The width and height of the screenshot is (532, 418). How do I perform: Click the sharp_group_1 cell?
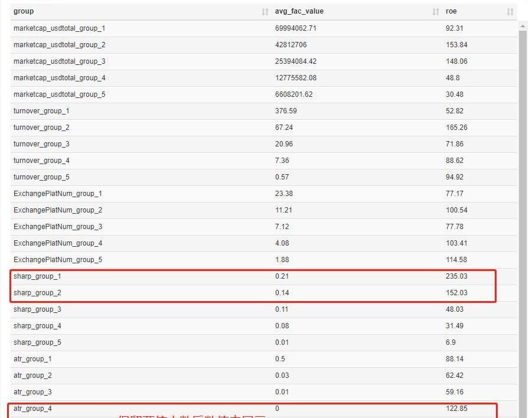[x=37, y=276]
